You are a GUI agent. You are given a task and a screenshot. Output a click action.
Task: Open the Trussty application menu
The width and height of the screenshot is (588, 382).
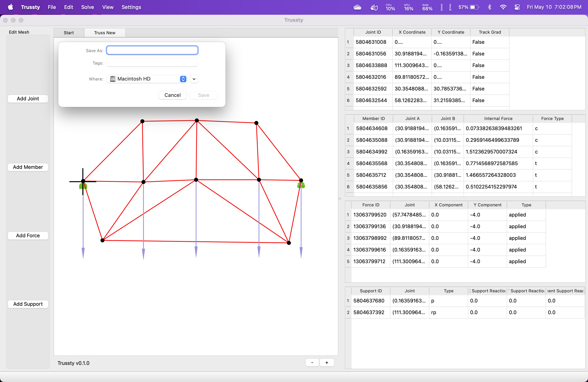(x=30, y=7)
